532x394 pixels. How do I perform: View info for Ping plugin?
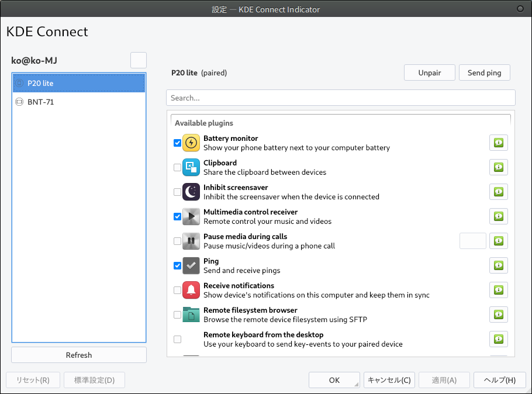tap(499, 266)
